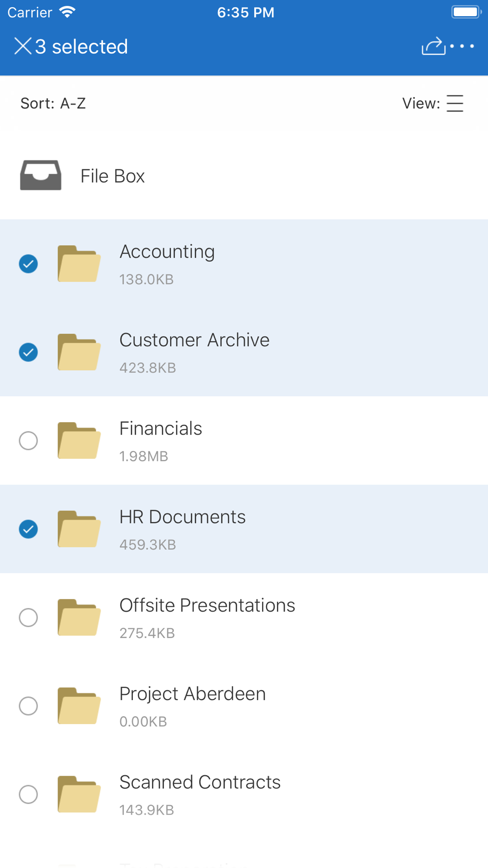Tap the Scanned Contracts folder icon
Image resolution: width=488 pixels, height=868 pixels.
[x=79, y=794]
